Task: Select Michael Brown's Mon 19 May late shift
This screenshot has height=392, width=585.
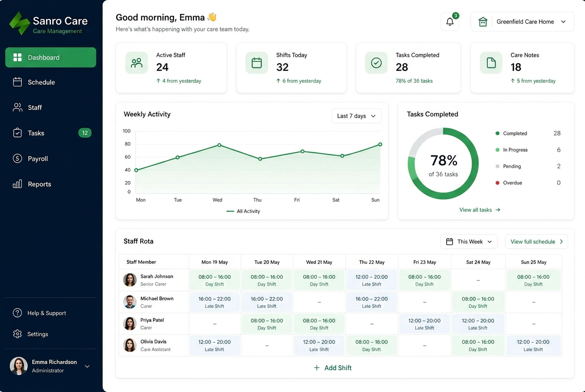Action: coord(215,302)
